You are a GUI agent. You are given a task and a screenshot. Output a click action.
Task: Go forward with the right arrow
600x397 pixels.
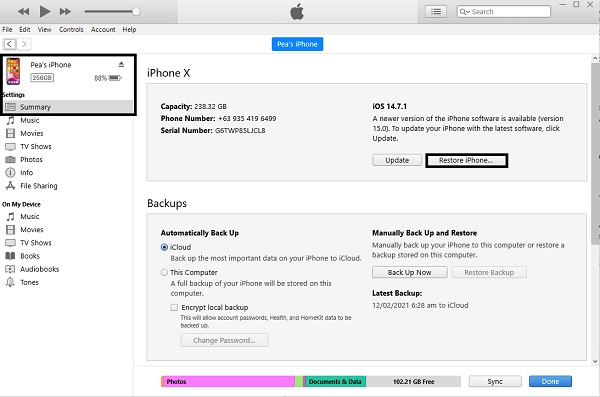(24, 44)
